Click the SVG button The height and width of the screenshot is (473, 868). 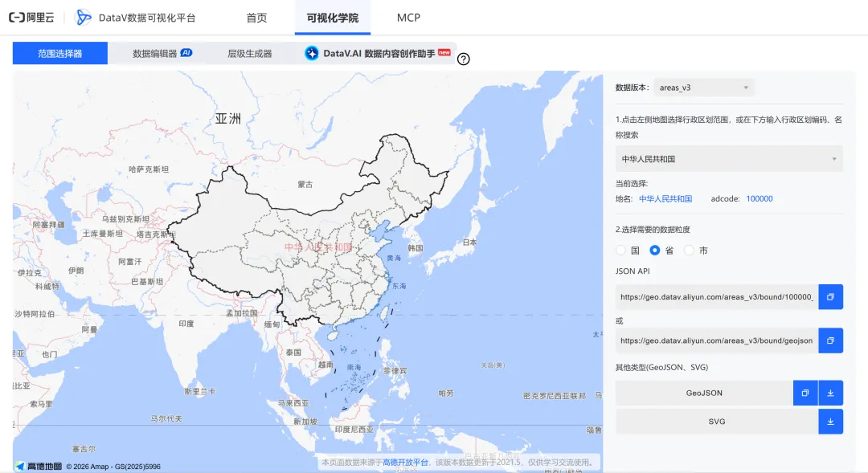tap(717, 422)
